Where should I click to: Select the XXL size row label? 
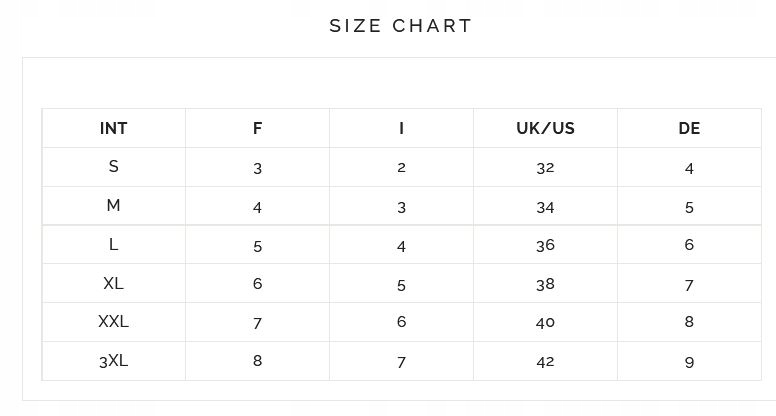114,322
